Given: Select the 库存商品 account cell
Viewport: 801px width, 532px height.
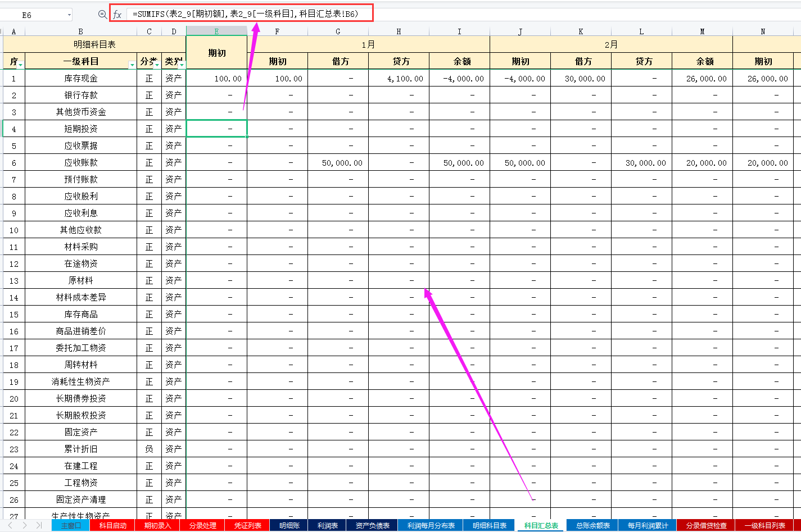Looking at the screenshot, I should 81,314.
